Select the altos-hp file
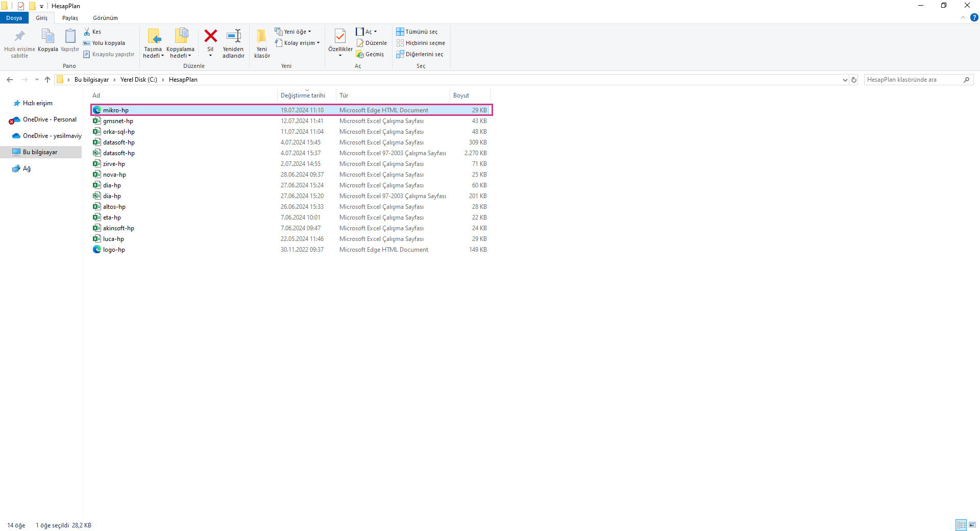Image resolution: width=980 pixels, height=531 pixels. 291,207
